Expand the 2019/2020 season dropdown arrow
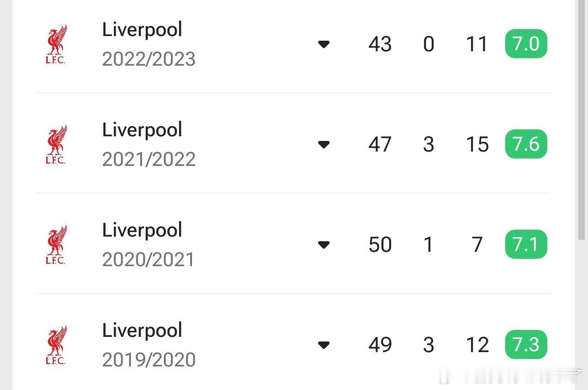Image resolution: width=588 pixels, height=390 pixels. pos(324,345)
